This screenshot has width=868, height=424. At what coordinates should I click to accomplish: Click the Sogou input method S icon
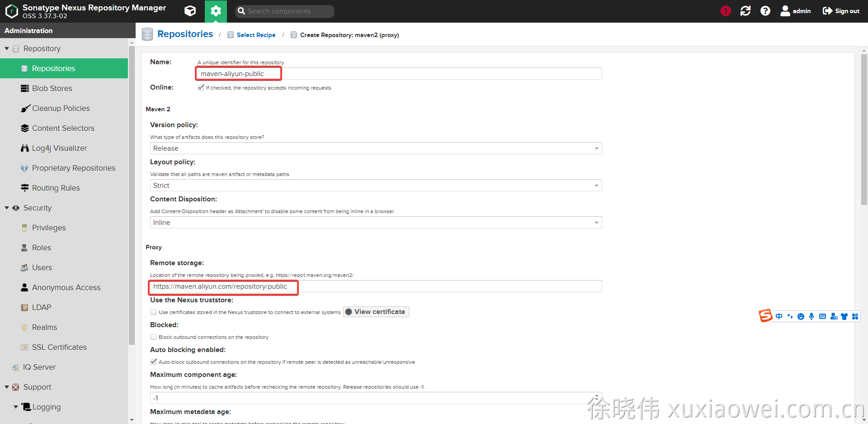click(x=765, y=316)
